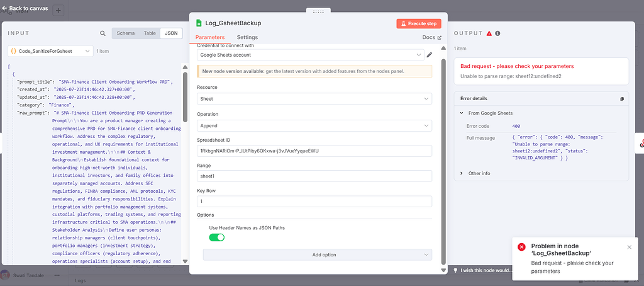This screenshot has height=286, width=644.
Task: Toggle Use Header Names as JSON Paths
Action: click(x=216, y=237)
